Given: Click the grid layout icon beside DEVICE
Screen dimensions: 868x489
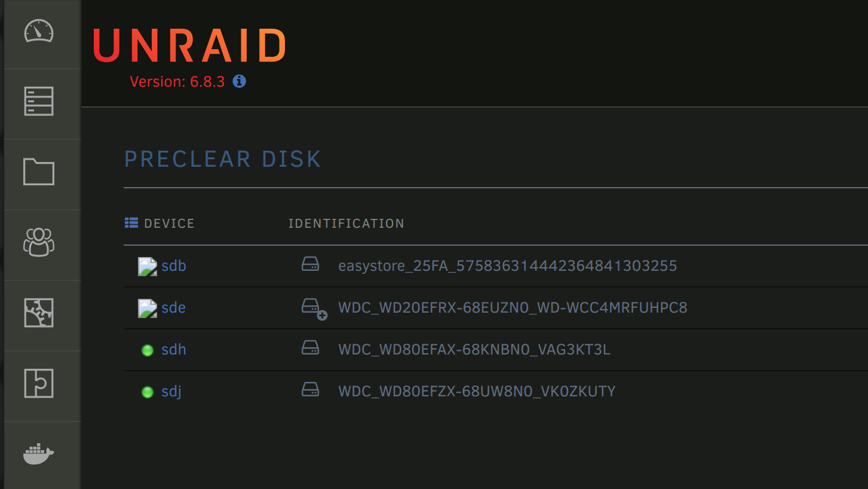Looking at the screenshot, I should pyautogui.click(x=130, y=222).
